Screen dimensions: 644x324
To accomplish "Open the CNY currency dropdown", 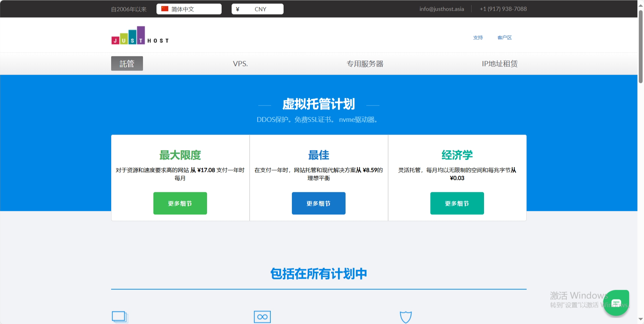I will (x=257, y=9).
